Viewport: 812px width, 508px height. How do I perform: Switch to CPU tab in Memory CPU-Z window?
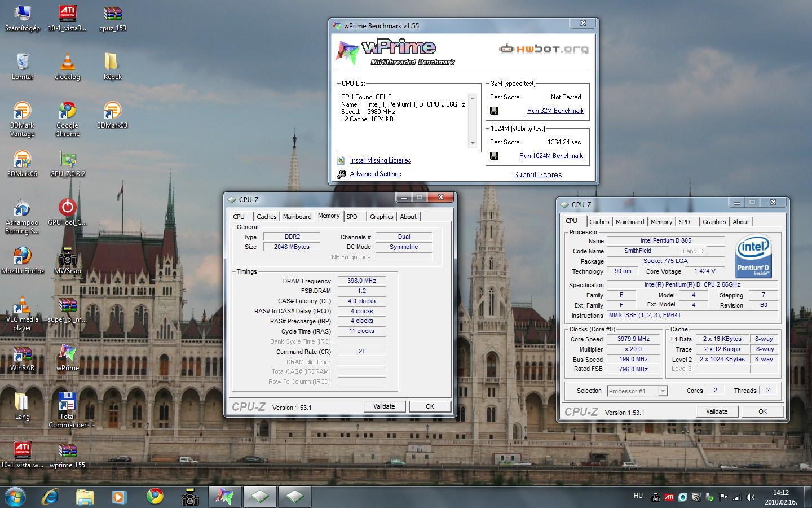point(239,217)
